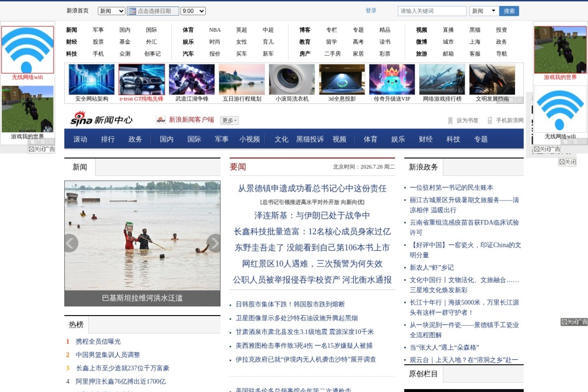Click the phone icon beside 手机新浪网

point(490,121)
